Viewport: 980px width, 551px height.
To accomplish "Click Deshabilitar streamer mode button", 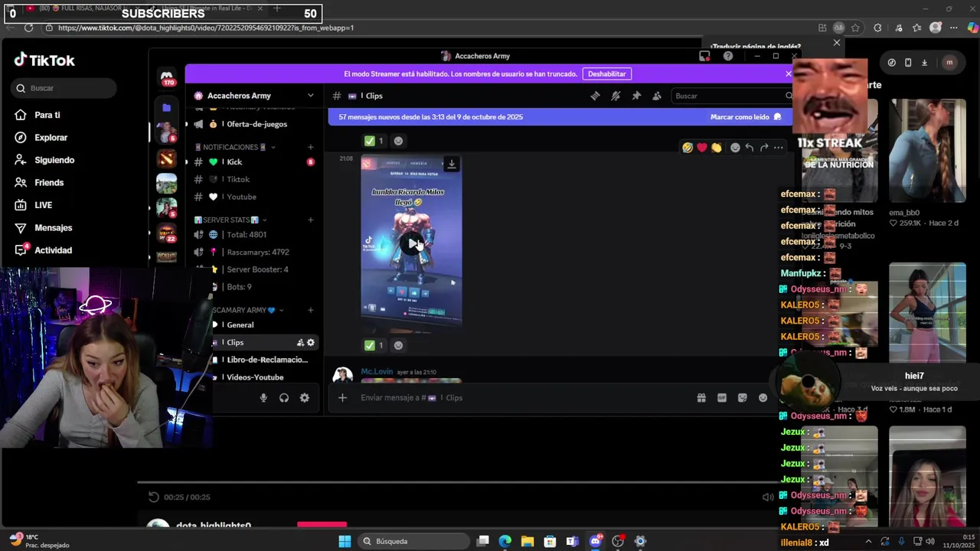I will pyautogui.click(x=606, y=74).
